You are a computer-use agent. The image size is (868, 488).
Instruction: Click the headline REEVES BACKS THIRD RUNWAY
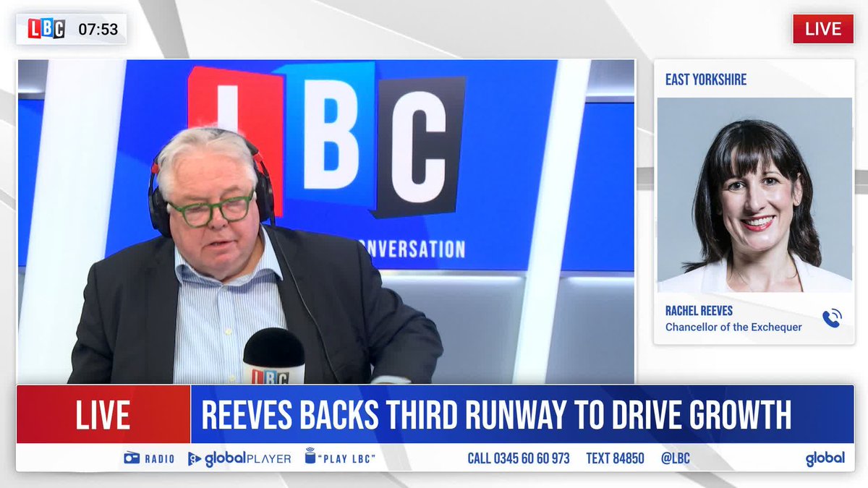pyautogui.click(x=495, y=415)
